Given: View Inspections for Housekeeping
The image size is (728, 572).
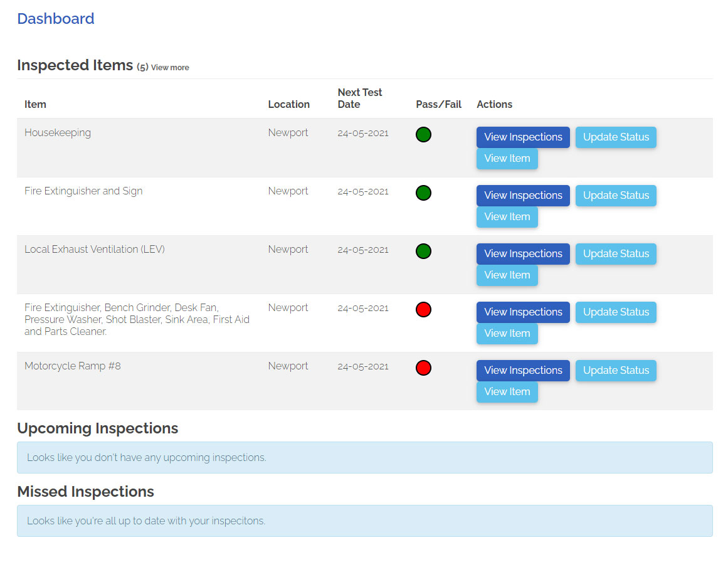Looking at the screenshot, I should pyautogui.click(x=523, y=137).
